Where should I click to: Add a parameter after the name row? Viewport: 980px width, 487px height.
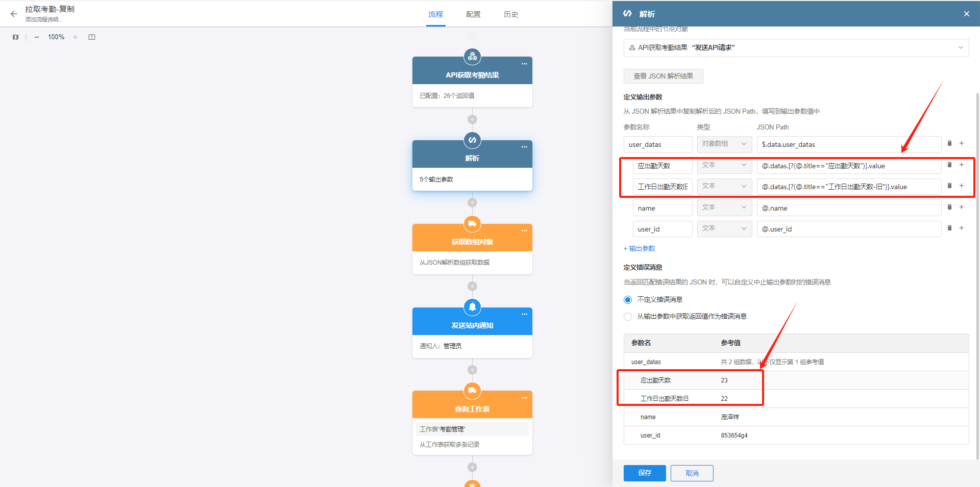962,207
